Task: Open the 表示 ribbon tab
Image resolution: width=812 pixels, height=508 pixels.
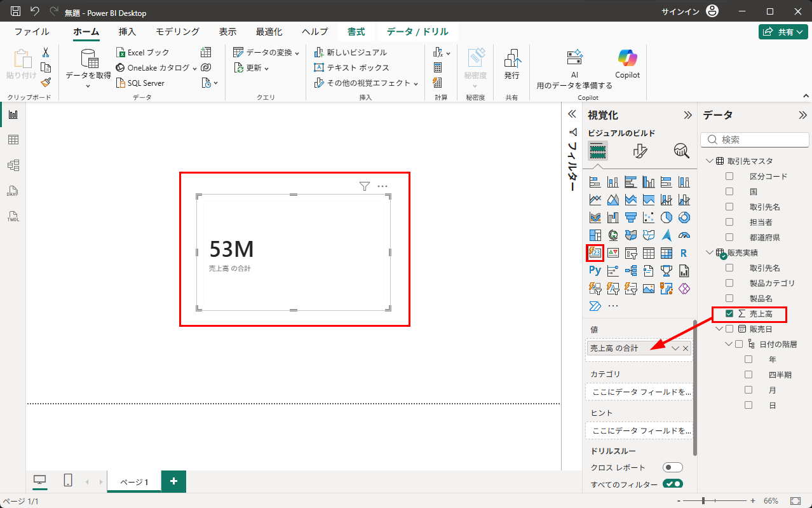Action: pos(227,32)
